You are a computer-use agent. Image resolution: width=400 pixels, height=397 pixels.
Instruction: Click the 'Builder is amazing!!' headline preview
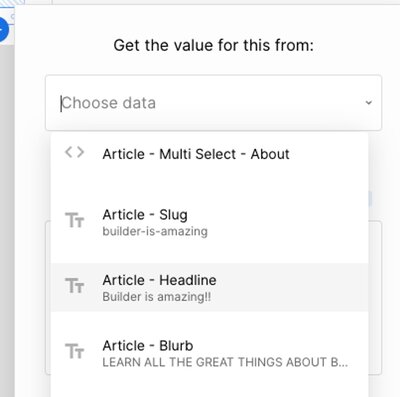(157, 297)
